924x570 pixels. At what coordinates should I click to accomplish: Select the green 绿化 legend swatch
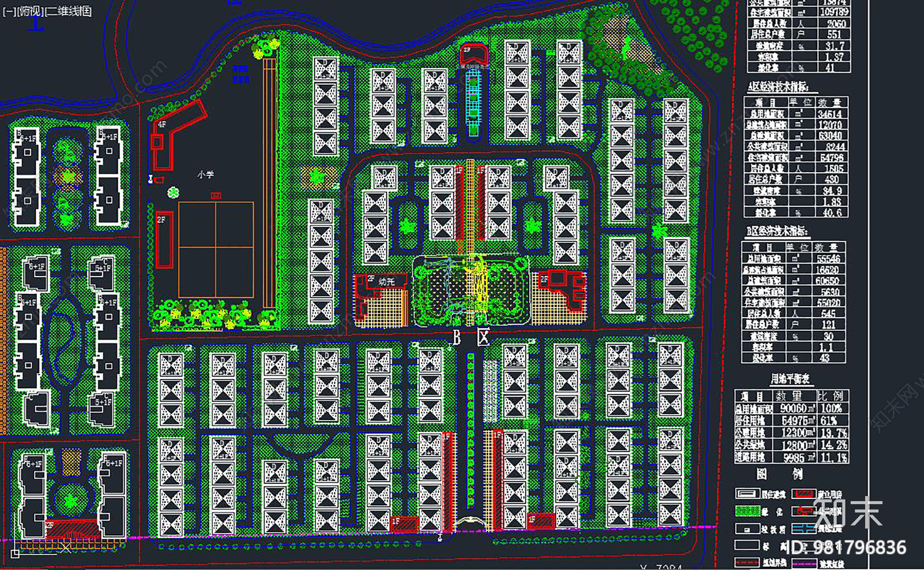747,512
